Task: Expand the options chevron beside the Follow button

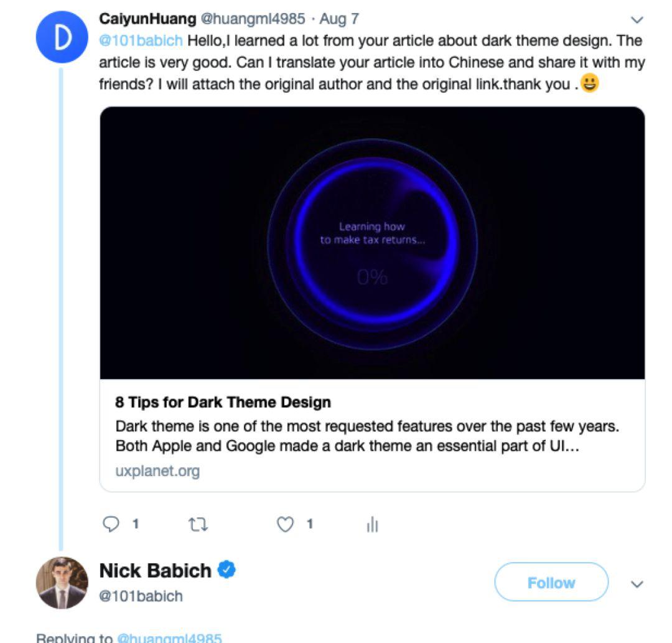Action: [637, 584]
